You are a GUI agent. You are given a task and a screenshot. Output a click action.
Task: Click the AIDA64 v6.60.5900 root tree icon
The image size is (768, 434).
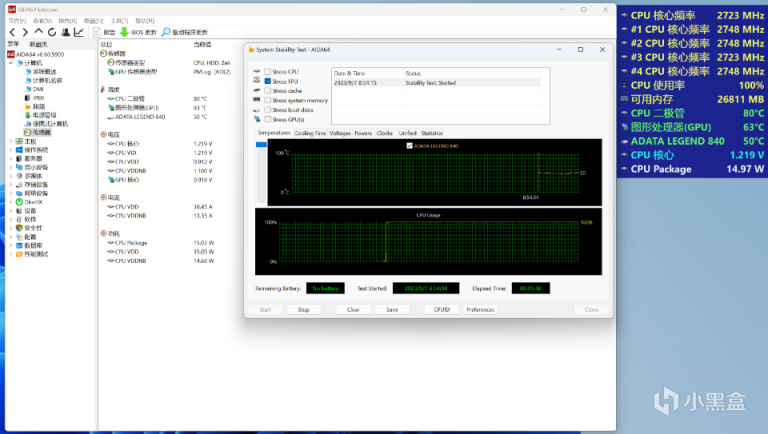click(x=11, y=54)
